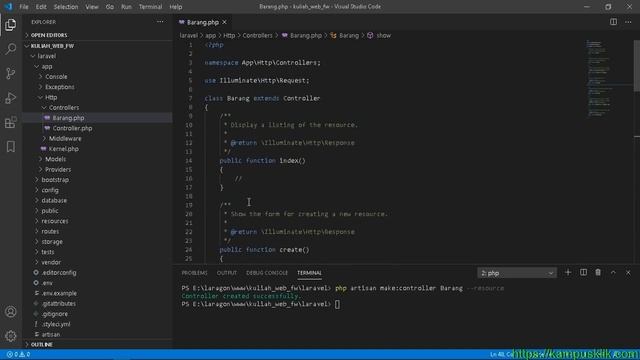Open the Help menu
Screen dimensions: 640x360
point(176,7)
